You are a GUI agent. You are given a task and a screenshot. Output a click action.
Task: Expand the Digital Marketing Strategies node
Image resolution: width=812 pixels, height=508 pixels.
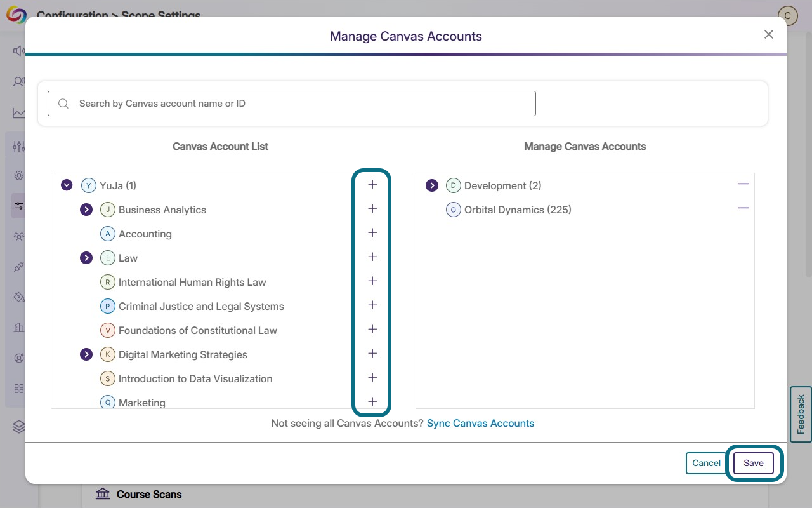click(86, 354)
